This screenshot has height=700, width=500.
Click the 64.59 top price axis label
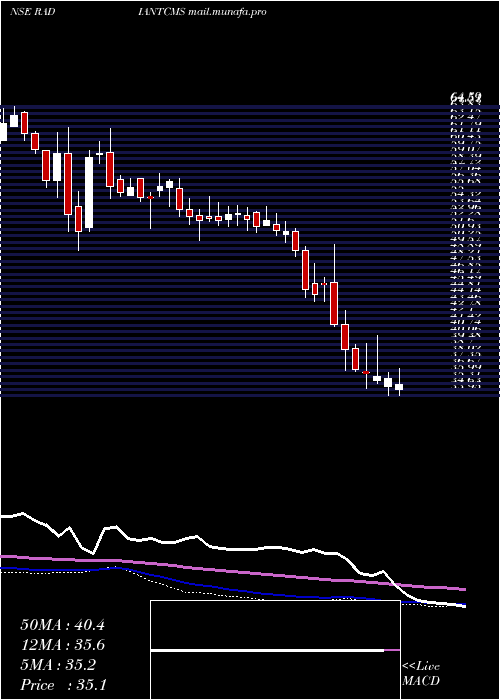465,96
